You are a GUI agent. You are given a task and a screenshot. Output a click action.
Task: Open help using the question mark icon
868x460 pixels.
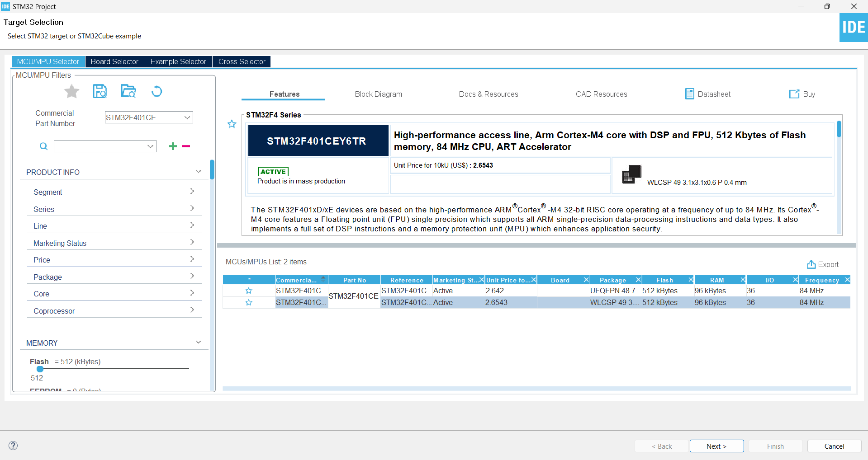13,446
